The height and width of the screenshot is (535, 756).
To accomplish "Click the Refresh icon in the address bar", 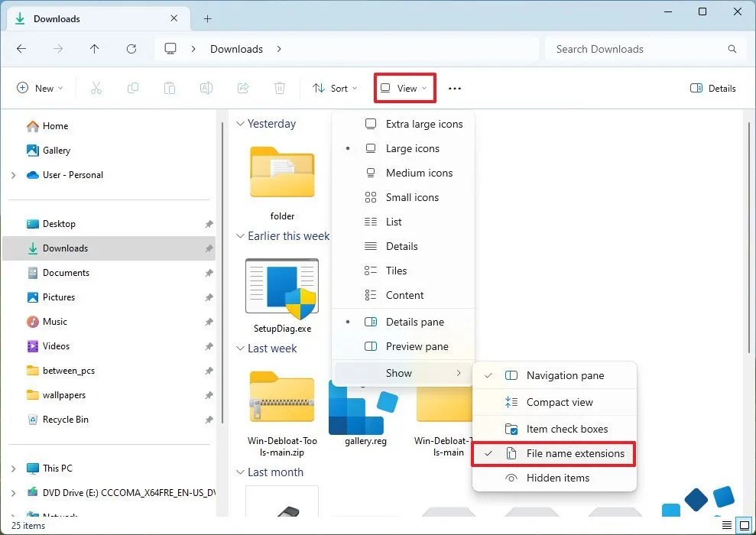I will (x=131, y=48).
